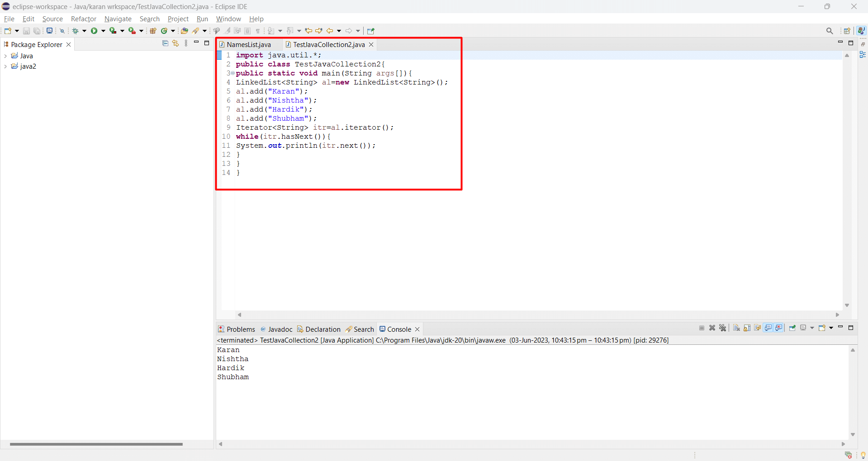Image resolution: width=868 pixels, height=461 pixels.
Task: Toggle Show Console on Standard Out
Action: (768, 328)
